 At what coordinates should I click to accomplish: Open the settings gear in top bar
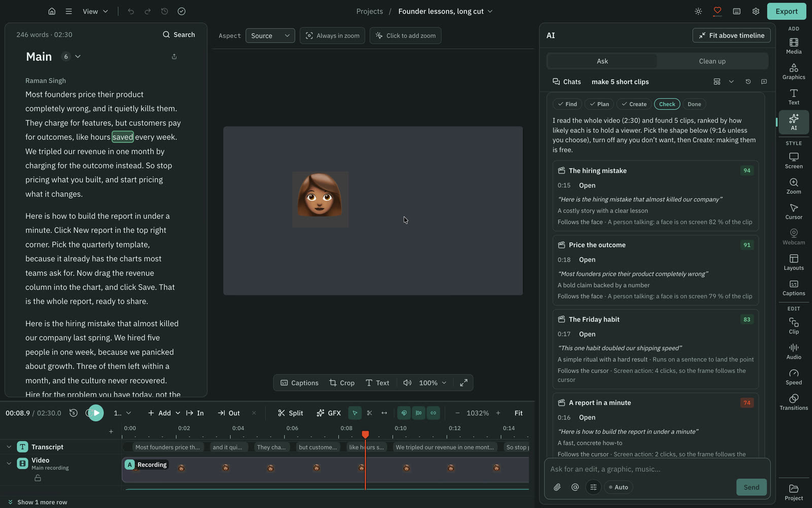(x=756, y=11)
